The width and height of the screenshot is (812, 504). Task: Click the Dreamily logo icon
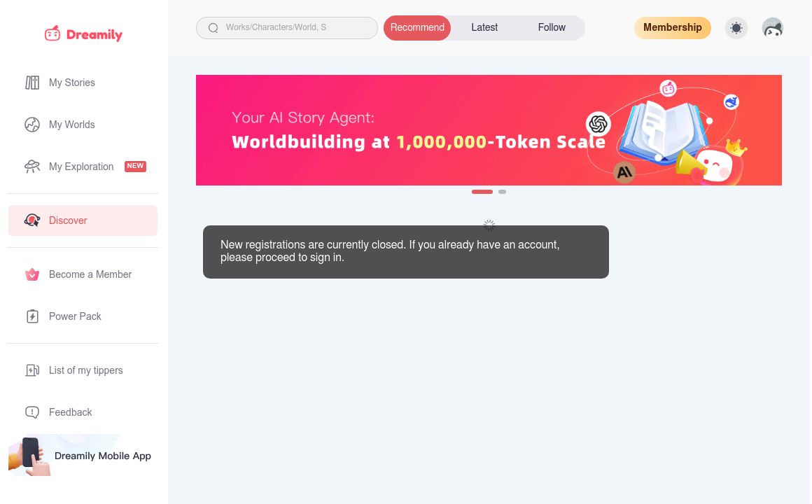[x=52, y=34]
